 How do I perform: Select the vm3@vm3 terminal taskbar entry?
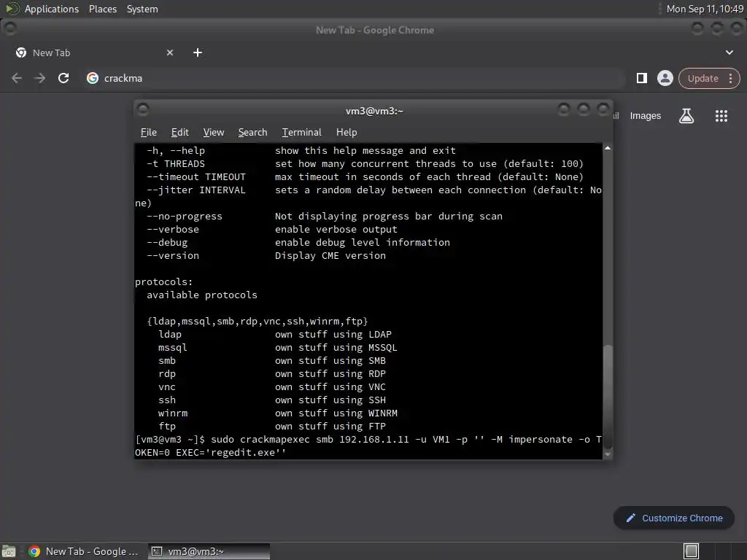[x=209, y=551]
